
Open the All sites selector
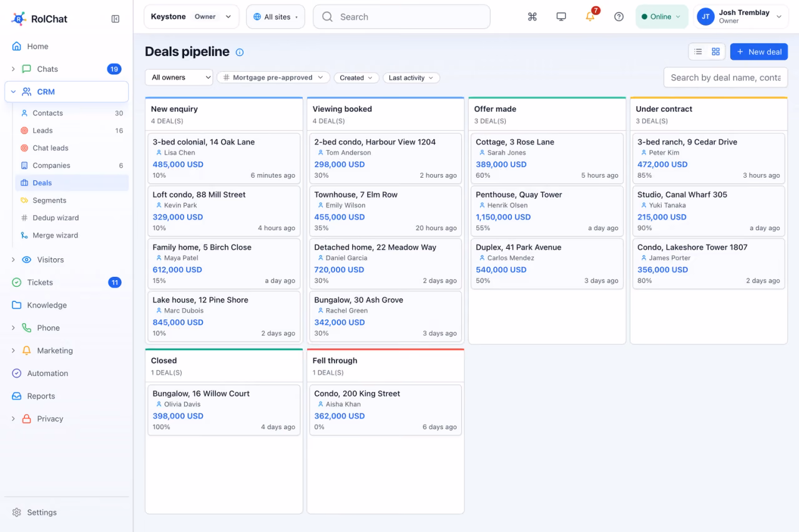tap(275, 17)
